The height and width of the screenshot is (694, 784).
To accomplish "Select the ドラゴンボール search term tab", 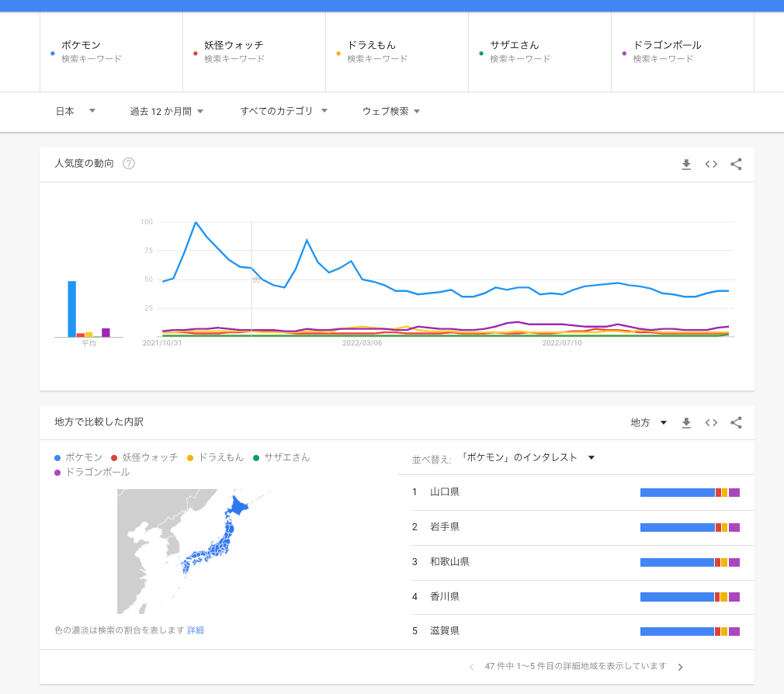I will tap(682, 51).
